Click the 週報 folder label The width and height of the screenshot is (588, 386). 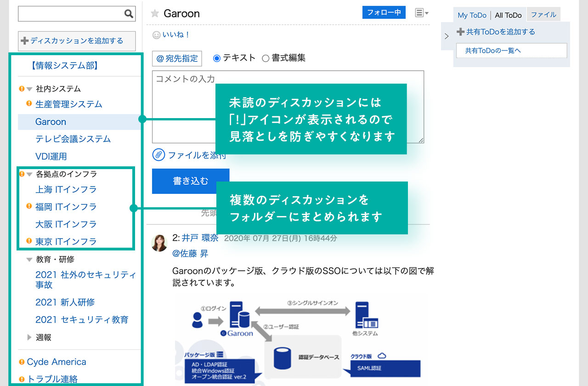point(44,337)
